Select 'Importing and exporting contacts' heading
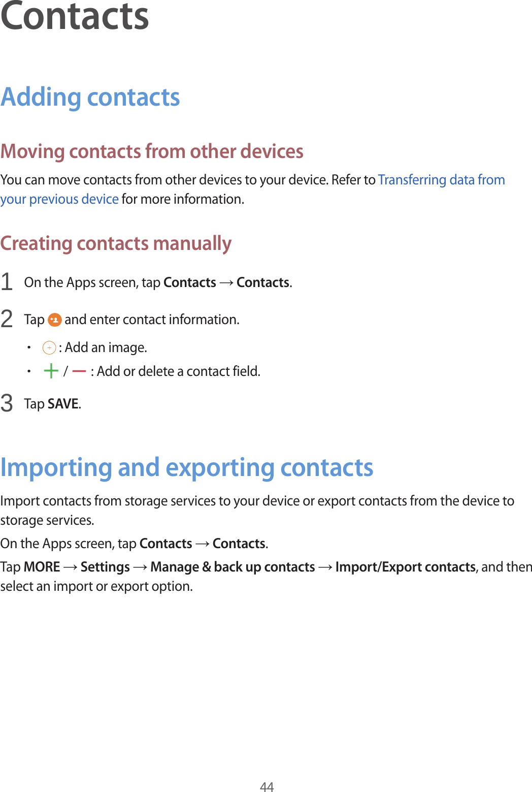This screenshot has height=792, width=532. click(x=187, y=467)
